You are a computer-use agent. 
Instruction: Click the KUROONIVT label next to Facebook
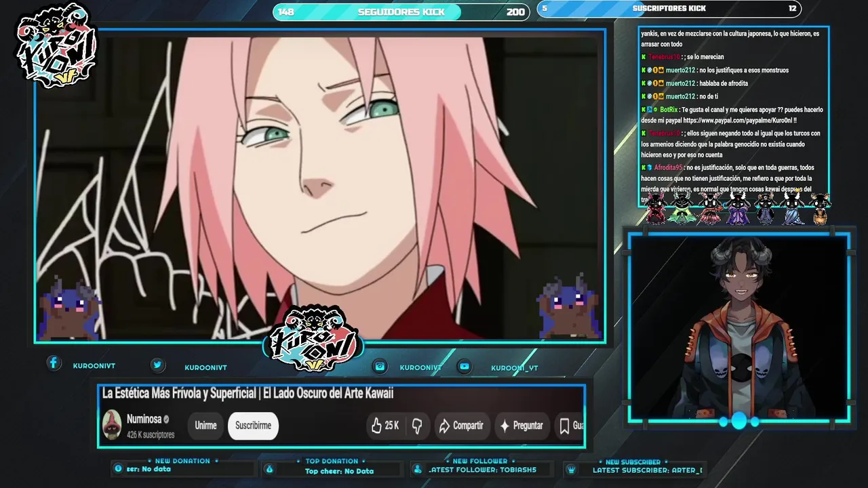point(94,366)
